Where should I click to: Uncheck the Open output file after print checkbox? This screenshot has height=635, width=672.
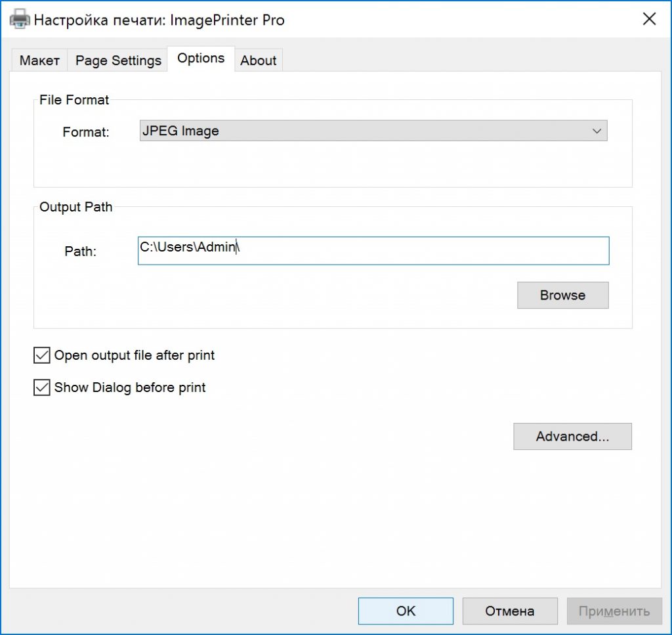pos(42,355)
